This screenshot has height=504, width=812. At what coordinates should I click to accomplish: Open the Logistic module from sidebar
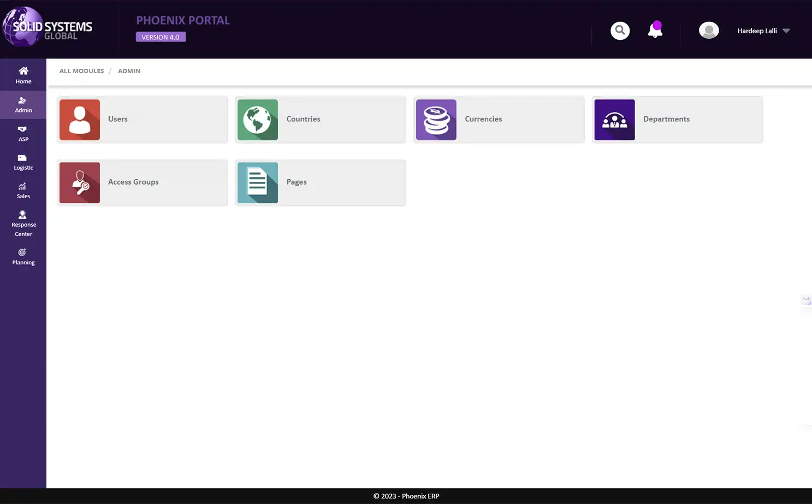[23, 162]
